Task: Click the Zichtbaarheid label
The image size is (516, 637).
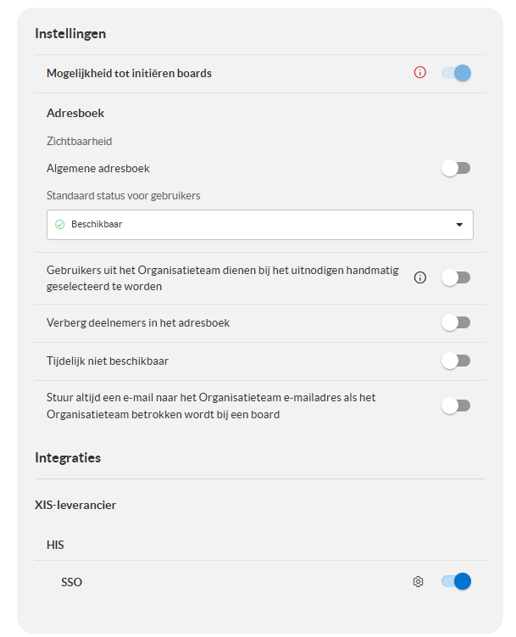Action: tap(79, 141)
